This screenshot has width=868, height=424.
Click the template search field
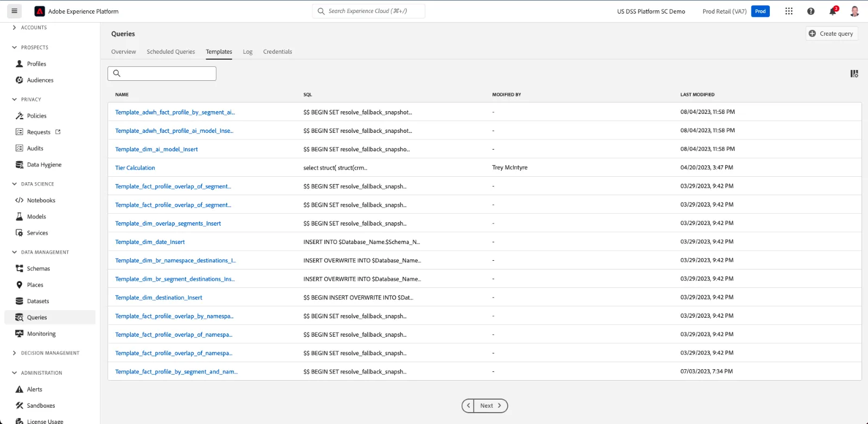162,74
